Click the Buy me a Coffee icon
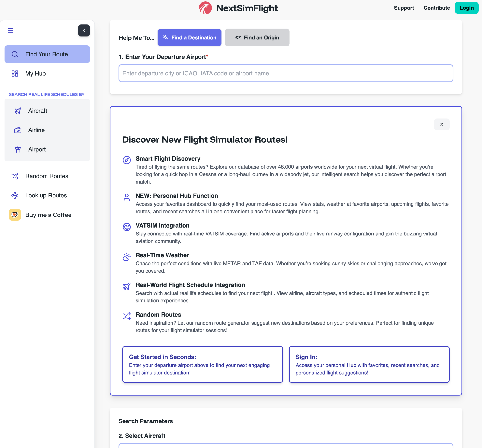 15,215
